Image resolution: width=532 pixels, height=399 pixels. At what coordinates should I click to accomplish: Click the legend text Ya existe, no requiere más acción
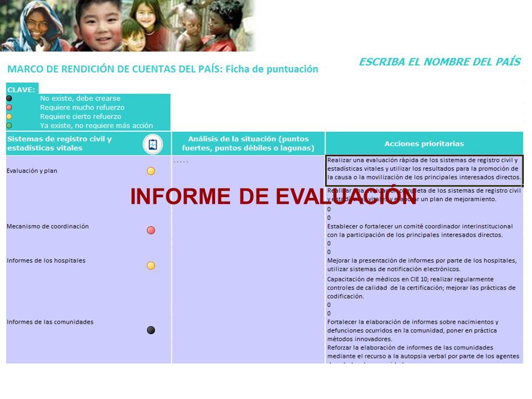click(96, 126)
